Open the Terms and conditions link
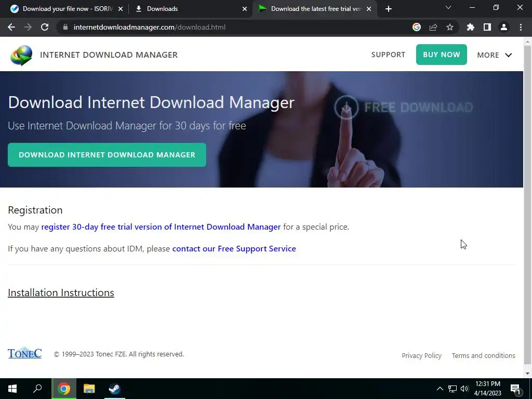 pyautogui.click(x=484, y=355)
